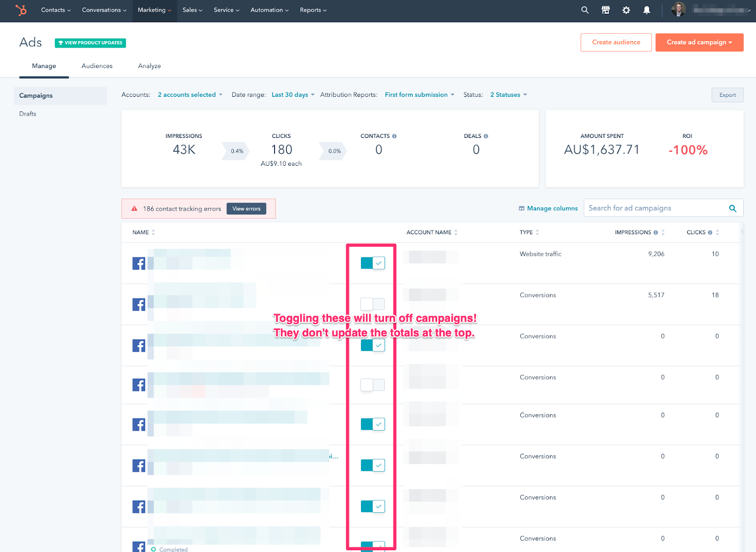Click the Contacts metric info icon
The height and width of the screenshot is (552, 756).
(x=395, y=136)
